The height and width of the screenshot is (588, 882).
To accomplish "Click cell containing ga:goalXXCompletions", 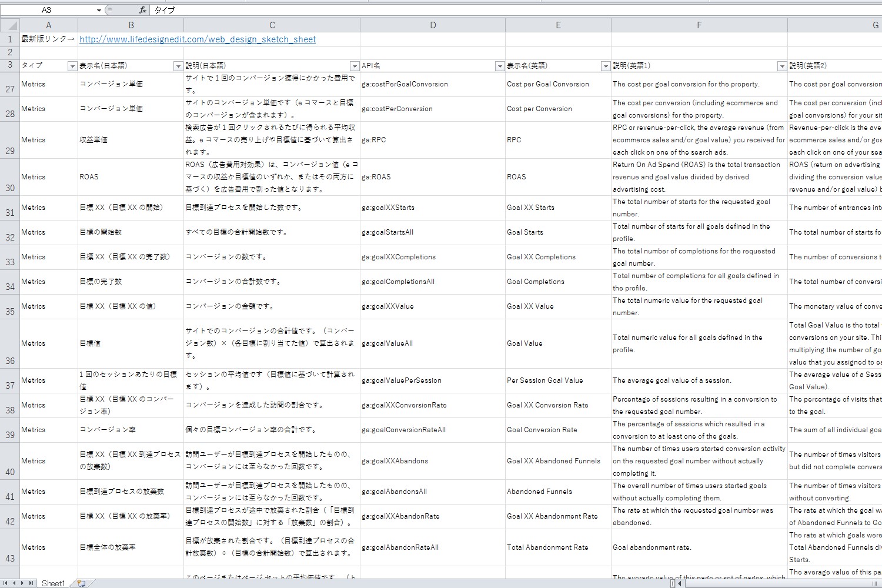I will (433, 257).
